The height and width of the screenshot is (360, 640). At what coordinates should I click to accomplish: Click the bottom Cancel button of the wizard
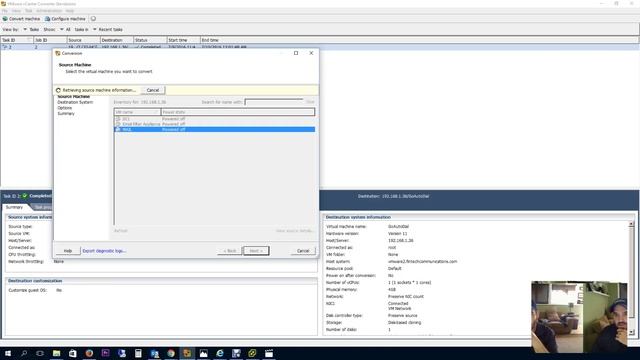303,251
